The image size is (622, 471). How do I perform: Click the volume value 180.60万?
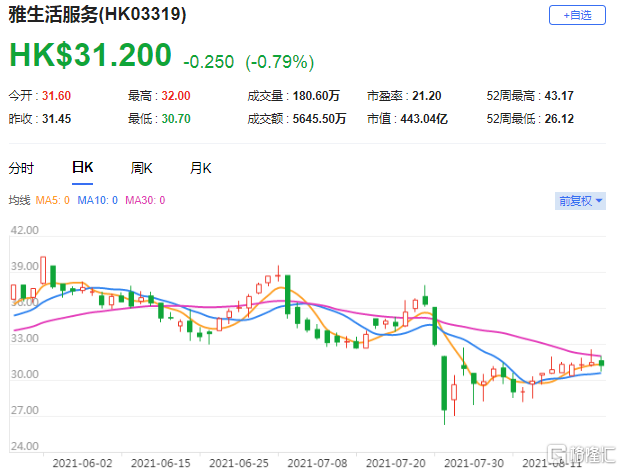pos(316,96)
